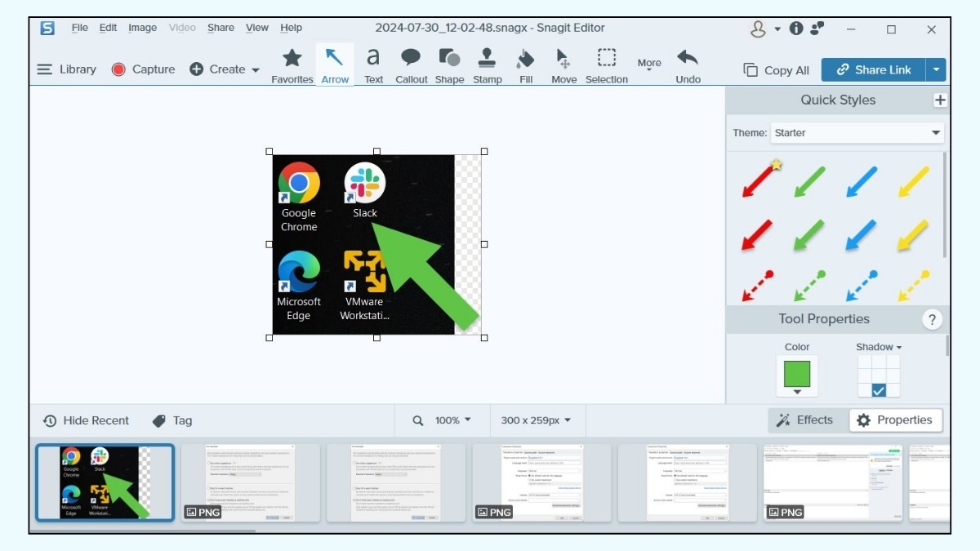The image size is (980, 551).
Task: Click the feedback people icon in title bar
Action: [x=818, y=29]
